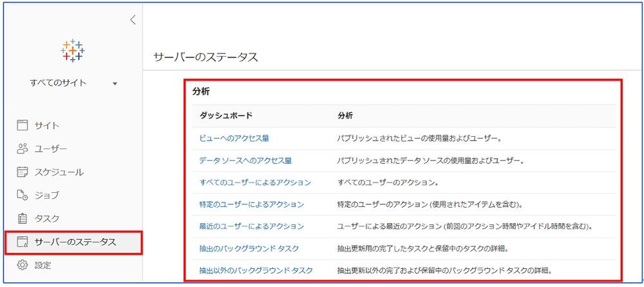Screen dimensions: 644x287
Task: Click the スケジュール calendar icon
Action: pyautogui.click(x=23, y=172)
